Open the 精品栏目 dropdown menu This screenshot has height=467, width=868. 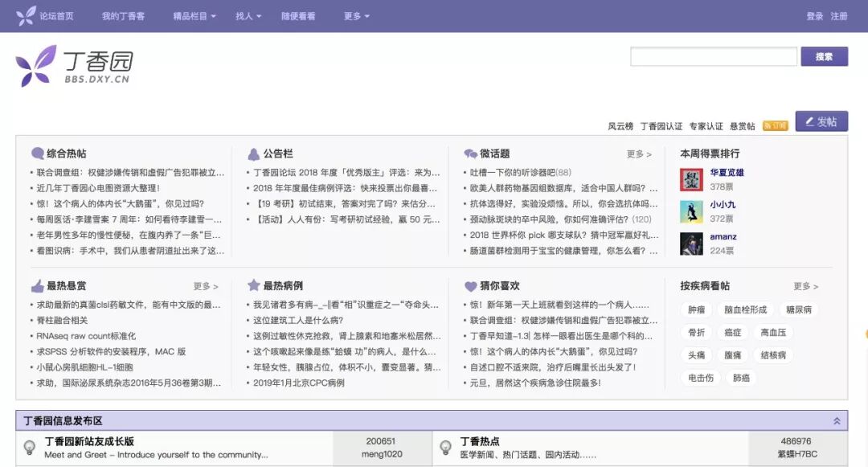(194, 16)
